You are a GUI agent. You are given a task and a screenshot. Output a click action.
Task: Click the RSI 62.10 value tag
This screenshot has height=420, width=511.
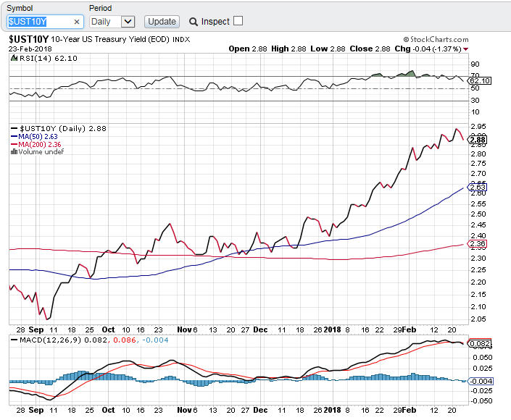481,80
